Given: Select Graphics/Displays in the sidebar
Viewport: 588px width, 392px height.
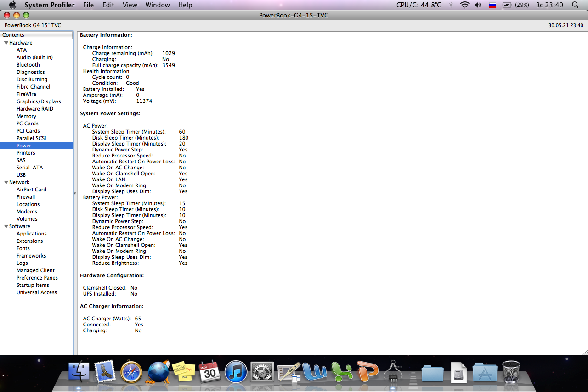Looking at the screenshot, I should (x=36, y=101).
